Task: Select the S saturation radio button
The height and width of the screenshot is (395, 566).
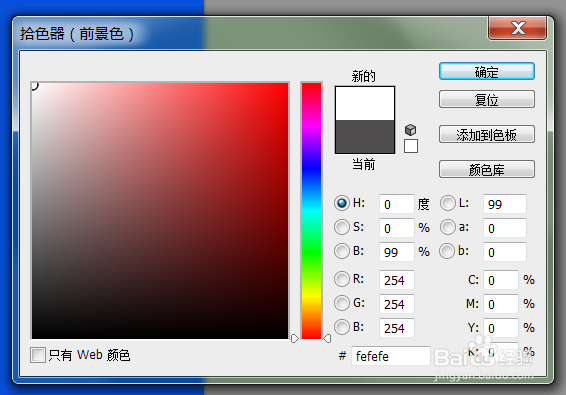Action: [x=341, y=227]
